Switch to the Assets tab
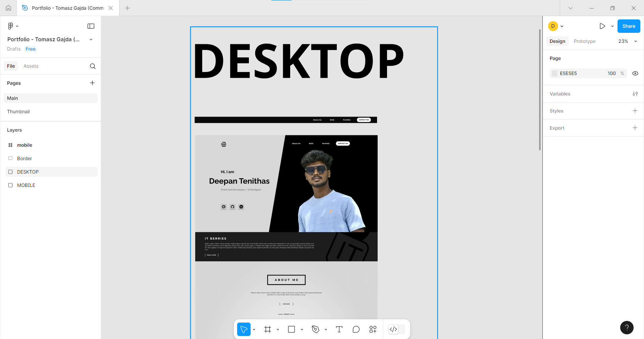The height and width of the screenshot is (339, 644). (31, 66)
